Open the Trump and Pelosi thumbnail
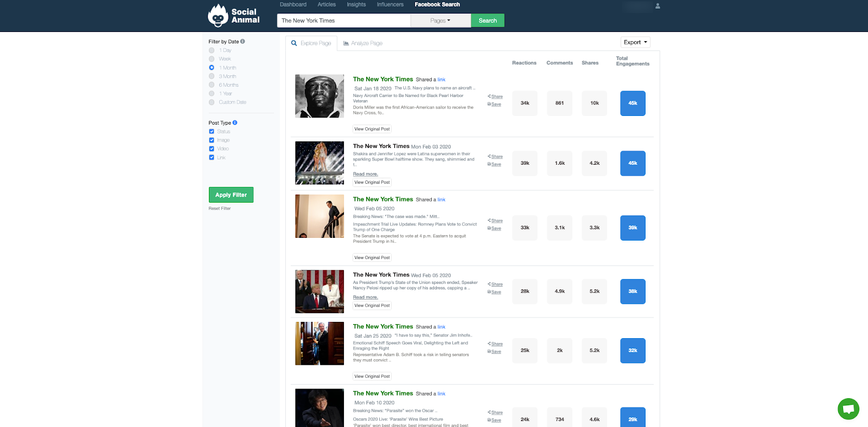 [320, 292]
